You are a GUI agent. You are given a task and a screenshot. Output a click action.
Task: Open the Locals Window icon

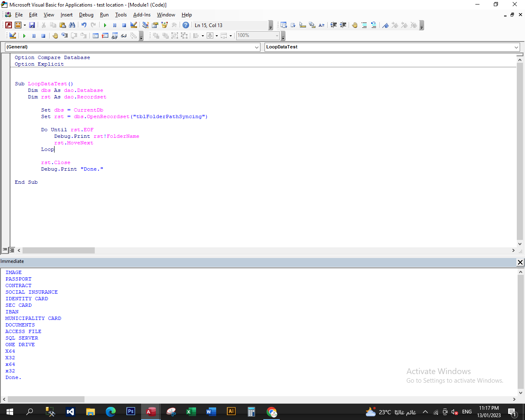tap(95, 36)
